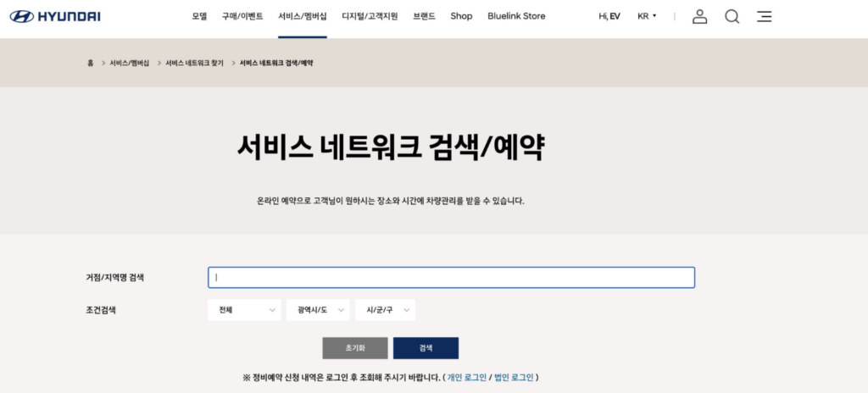Click the 검색 search button
Screen dimensions: 868x393
point(426,348)
